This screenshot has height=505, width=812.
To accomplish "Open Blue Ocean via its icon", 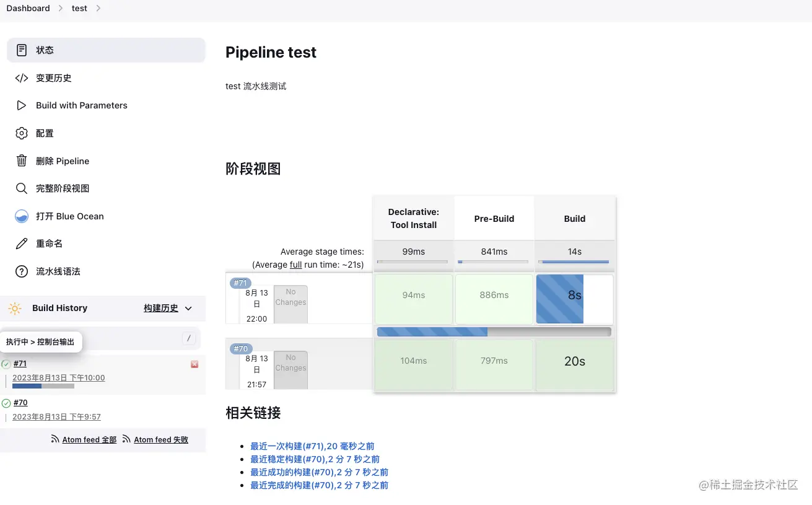I will pos(22,216).
